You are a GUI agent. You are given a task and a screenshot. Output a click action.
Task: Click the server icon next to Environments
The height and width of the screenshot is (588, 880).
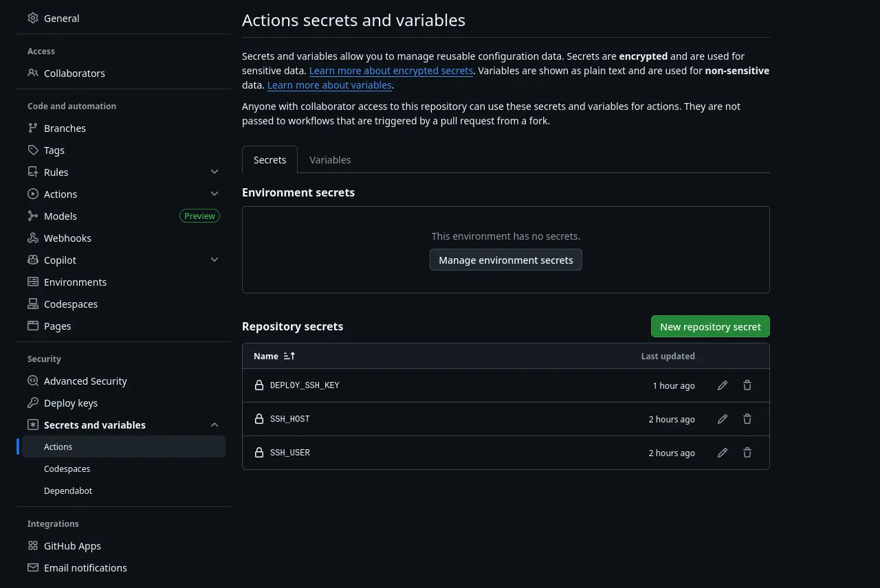coord(33,282)
